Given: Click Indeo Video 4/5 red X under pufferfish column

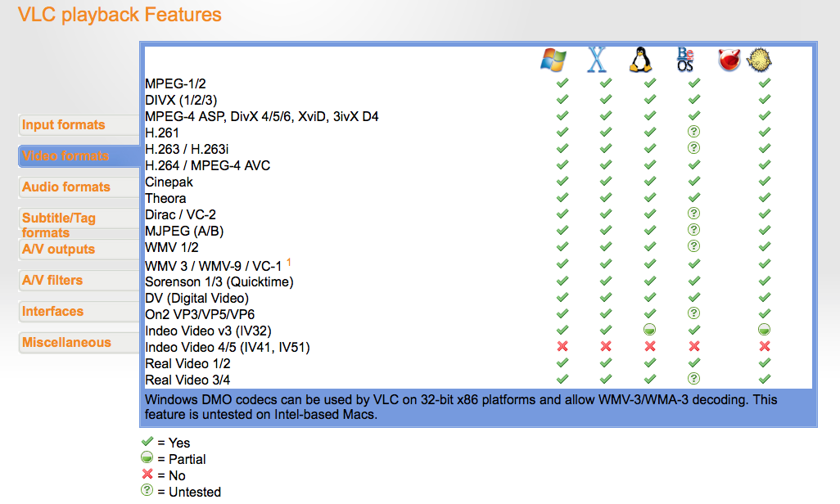Looking at the screenshot, I should coord(765,347).
